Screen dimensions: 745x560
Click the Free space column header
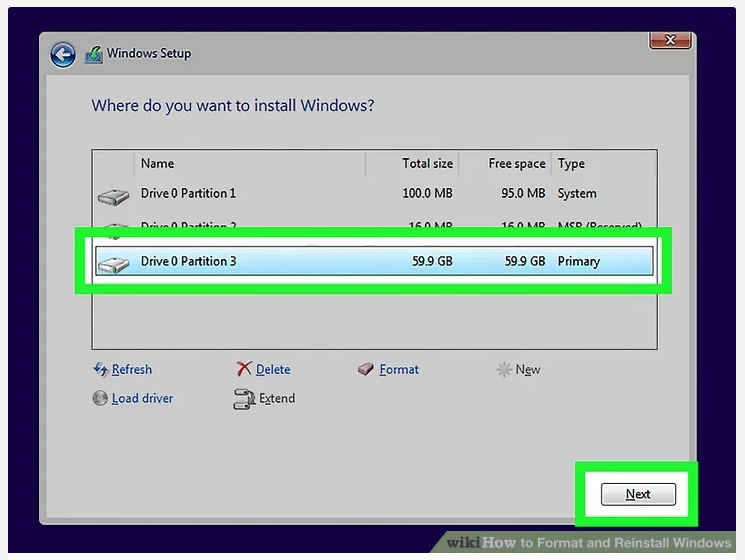516,164
